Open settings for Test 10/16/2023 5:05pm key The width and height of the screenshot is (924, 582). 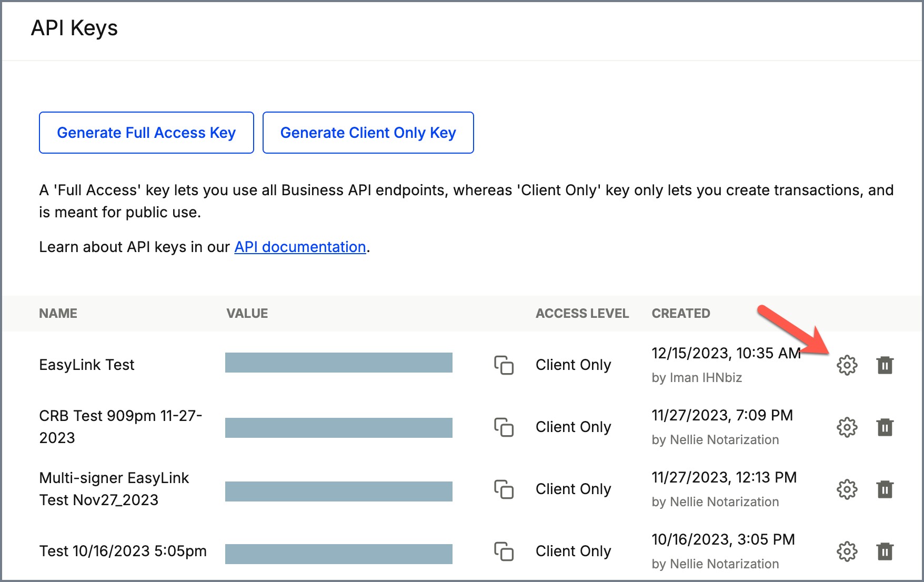click(x=847, y=551)
